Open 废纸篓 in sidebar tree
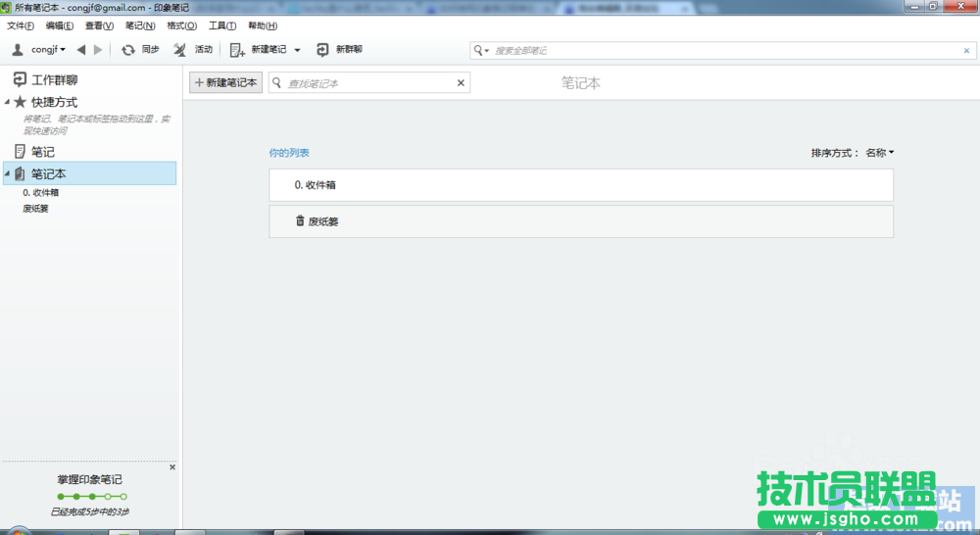 tap(35, 209)
